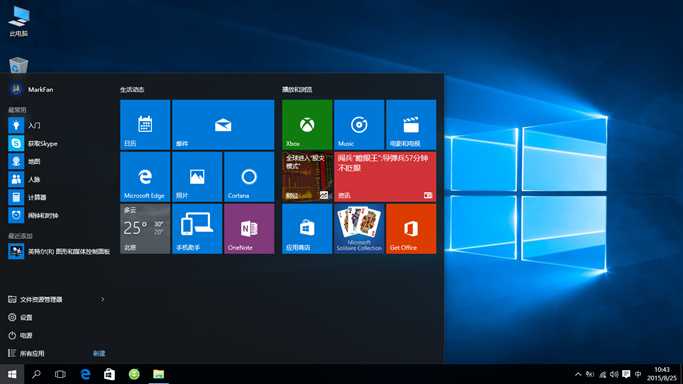This screenshot has width=683, height=384.
Task: Toggle the Task View button
Action: click(60, 374)
